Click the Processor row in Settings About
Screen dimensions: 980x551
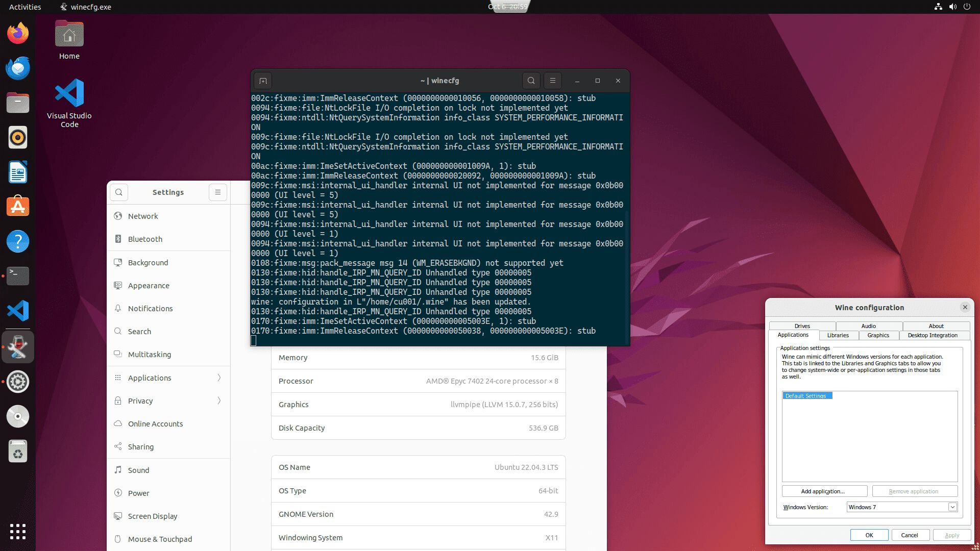point(419,381)
